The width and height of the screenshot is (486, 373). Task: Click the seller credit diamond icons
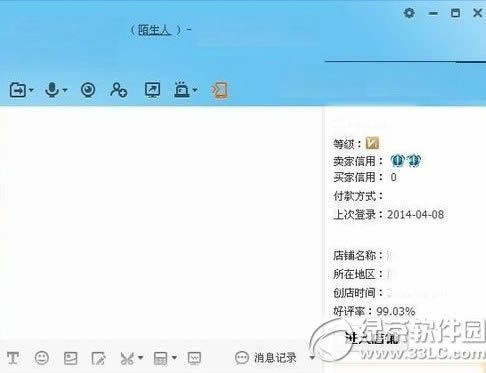(x=406, y=161)
